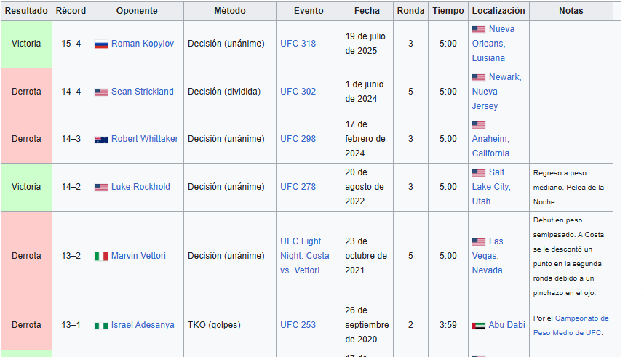Open the UFC 298 event link
The width and height of the screenshot is (644, 357).
click(298, 139)
